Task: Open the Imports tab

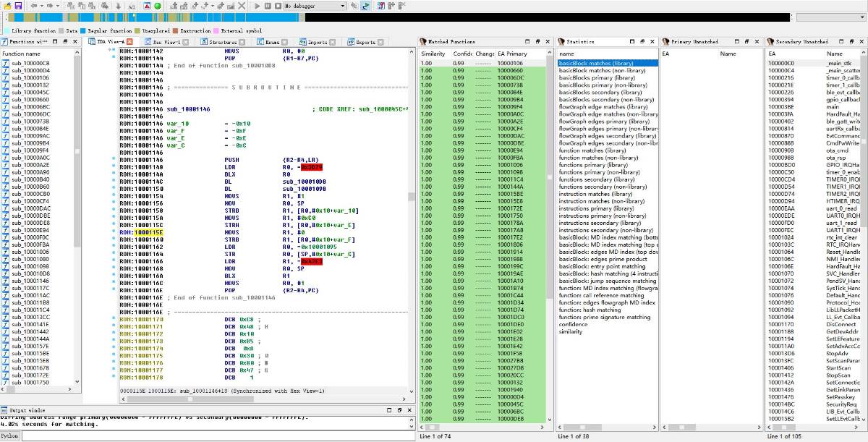Action: (318, 42)
